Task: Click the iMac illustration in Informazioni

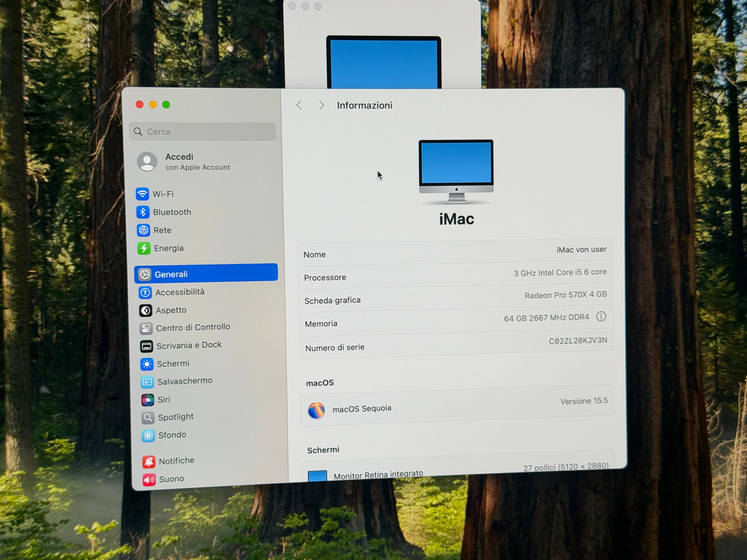Action: (x=456, y=171)
